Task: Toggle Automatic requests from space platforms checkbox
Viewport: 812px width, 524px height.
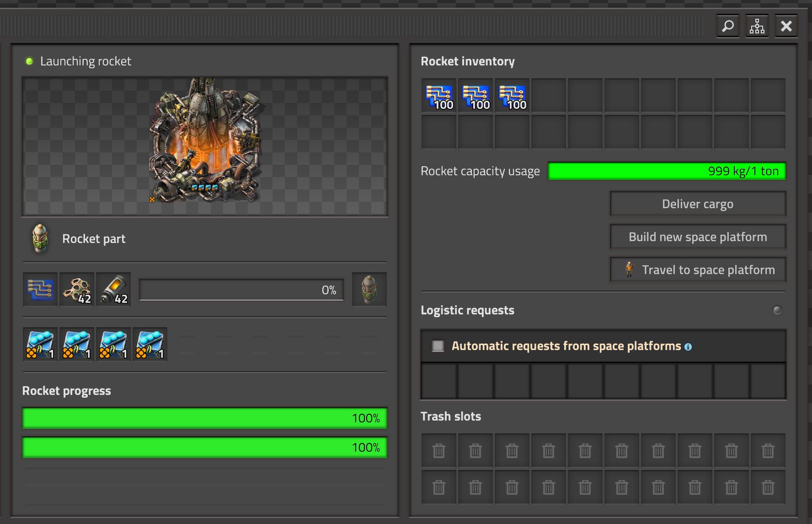Action: [x=438, y=346]
